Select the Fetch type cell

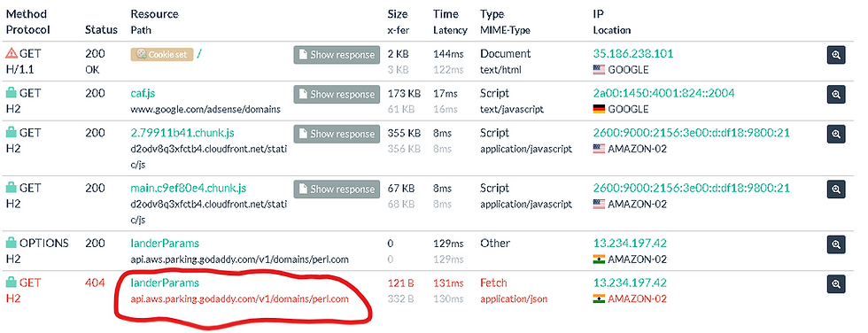point(494,283)
